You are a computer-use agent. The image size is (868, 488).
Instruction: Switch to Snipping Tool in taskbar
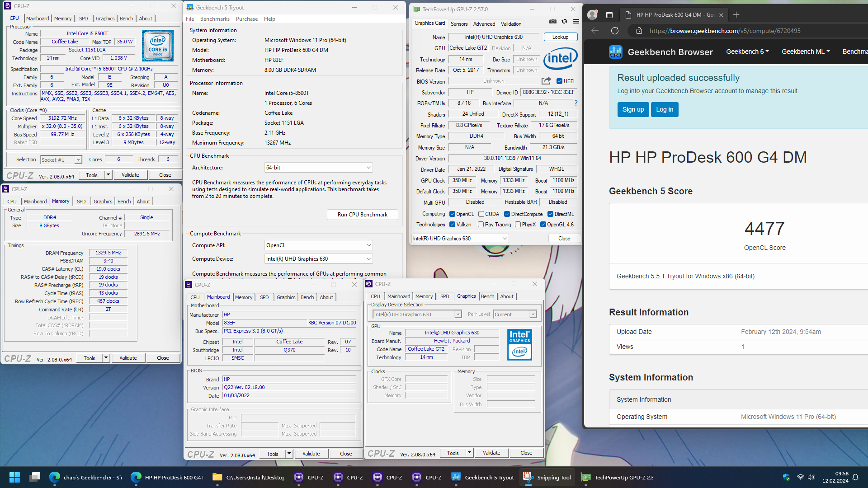[x=547, y=477]
